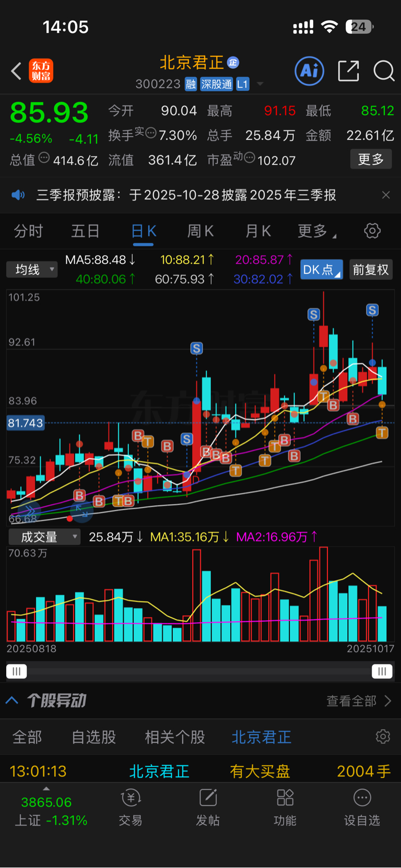Tap the MA5:88.48 value

tap(100, 259)
